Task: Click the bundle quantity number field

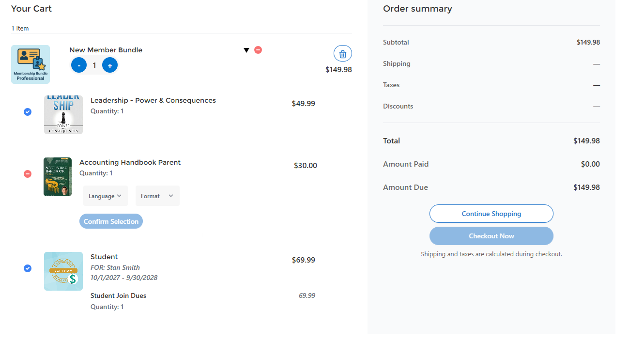Action: pos(94,65)
